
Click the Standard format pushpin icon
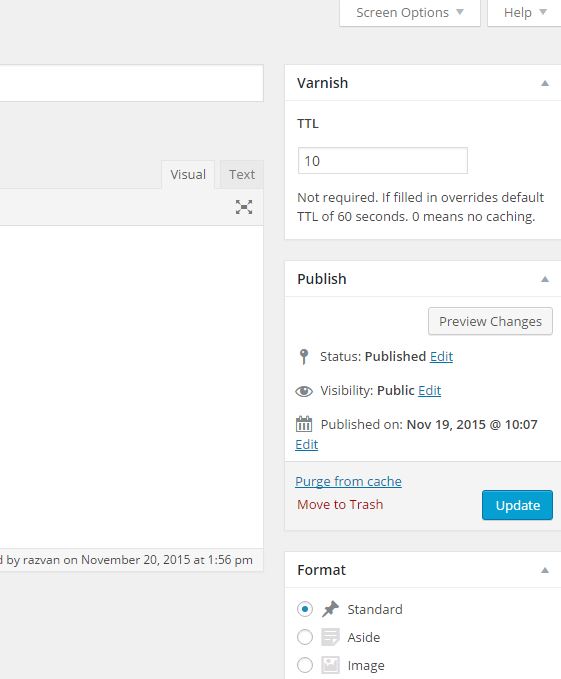[330, 609]
